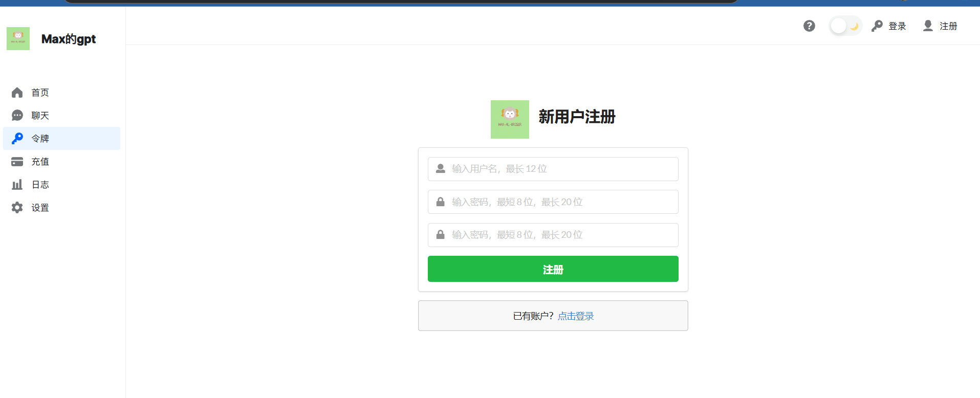This screenshot has width=980, height=398.
Task: Click the 点击登录 link
Action: (576, 316)
